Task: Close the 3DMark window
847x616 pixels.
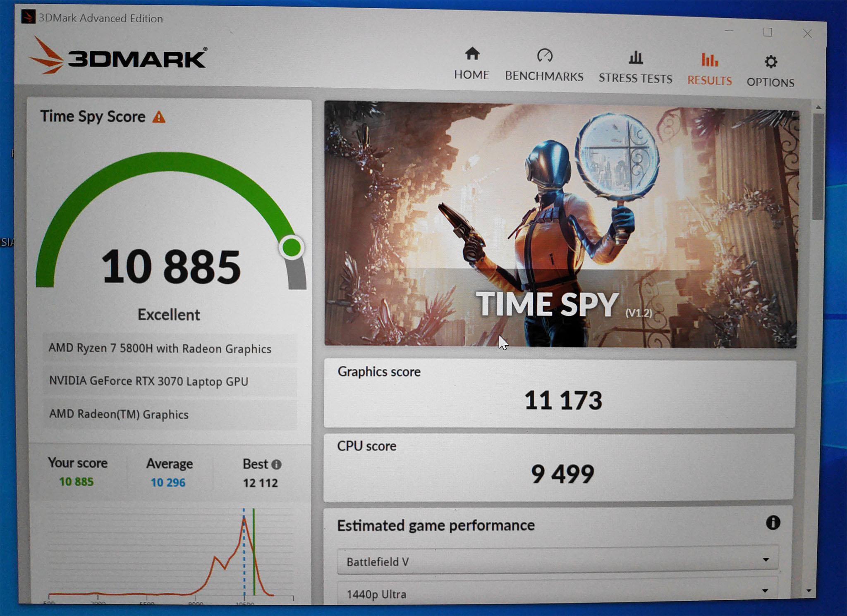Action: coord(807,33)
